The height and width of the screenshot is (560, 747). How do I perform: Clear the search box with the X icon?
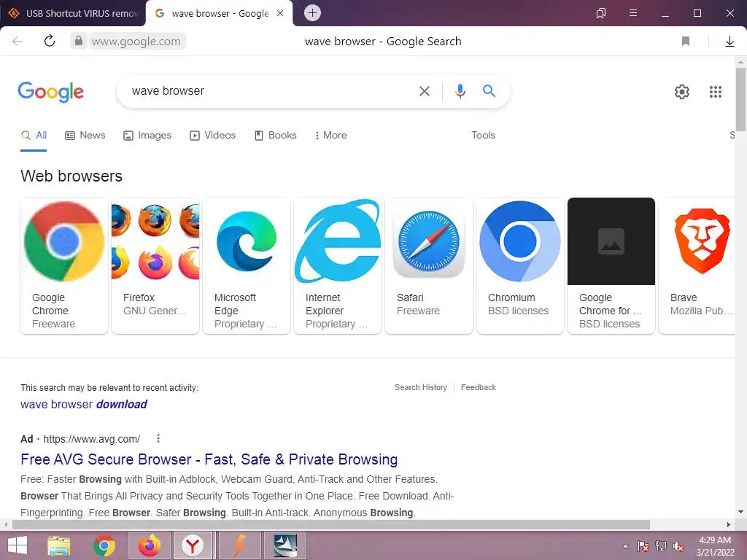coord(424,91)
